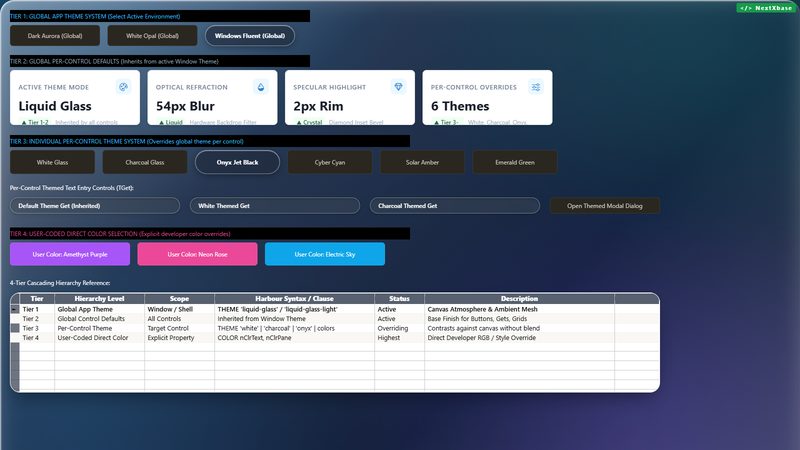Apply the White Glass control theme

[52, 162]
